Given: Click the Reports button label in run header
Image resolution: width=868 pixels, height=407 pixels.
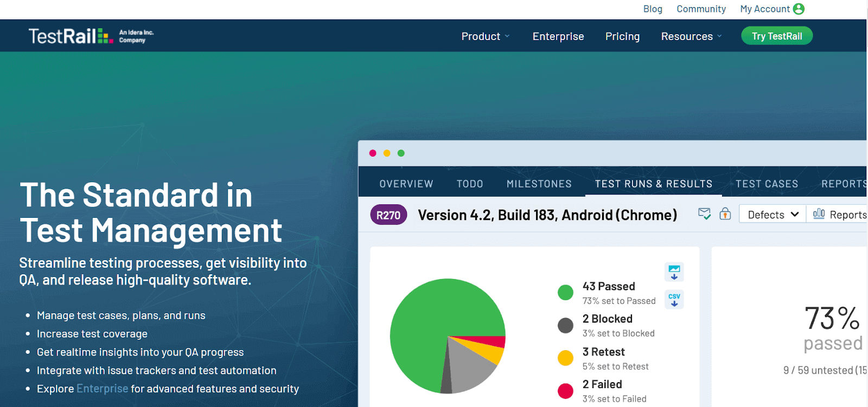Looking at the screenshot, I should pos(848,215).
